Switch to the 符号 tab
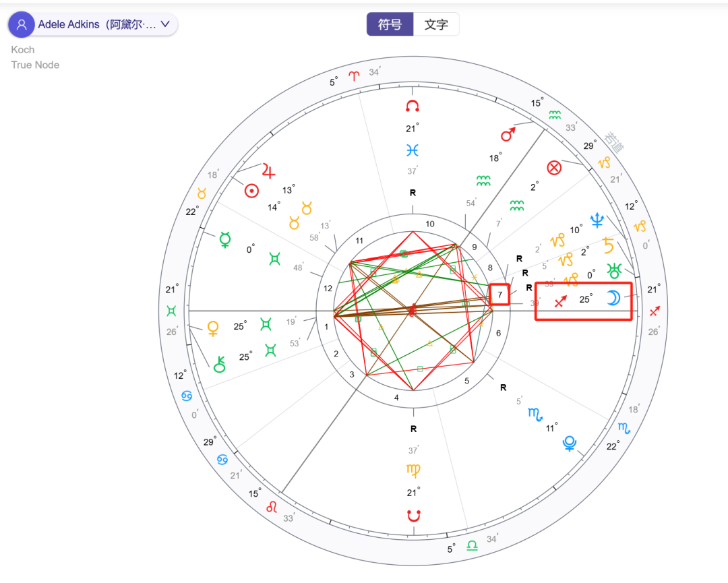Viewport: 728px width, 583px height. coord(390,24)
